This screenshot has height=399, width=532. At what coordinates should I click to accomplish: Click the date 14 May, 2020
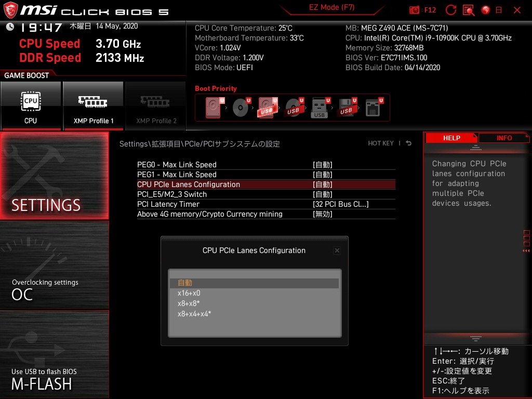pos(117,26)
